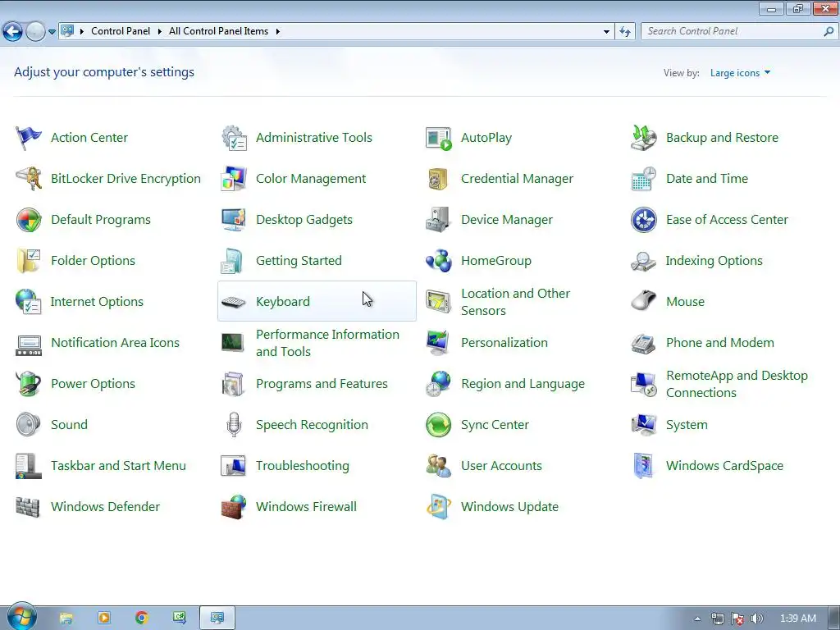The height and width of the screenshot is (630, 840).
Task: Click the Personalization monitor icon
Action: pos(439,343)
